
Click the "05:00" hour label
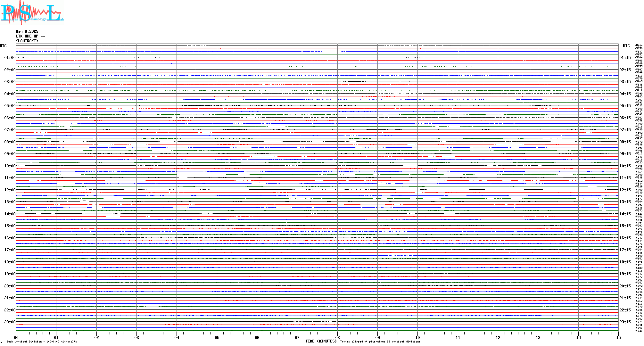(10, 106)
